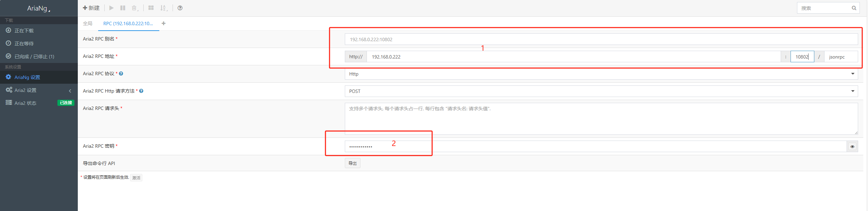The width and height of the screenshot is (868, 211).
Task: Add new RPC tab with plus icon
Action: point(163,23)
